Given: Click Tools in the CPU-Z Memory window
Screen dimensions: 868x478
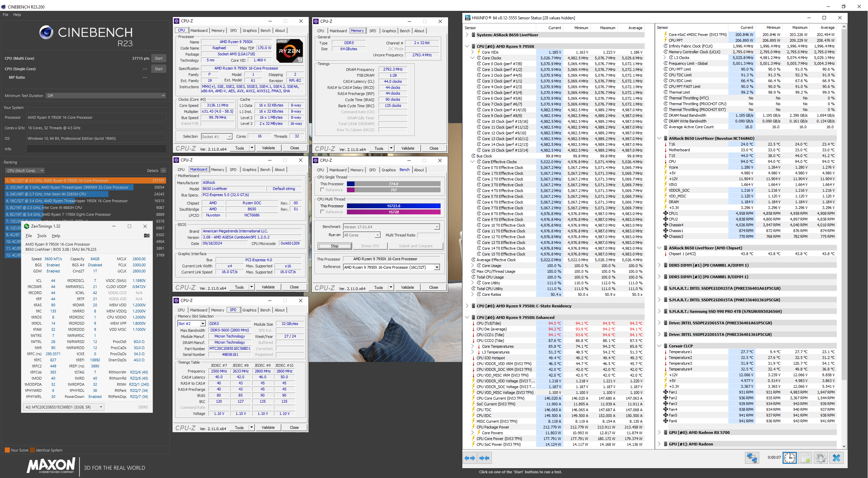Looking at the screenshot, I should pyautogui.click(x=379, y=148).
